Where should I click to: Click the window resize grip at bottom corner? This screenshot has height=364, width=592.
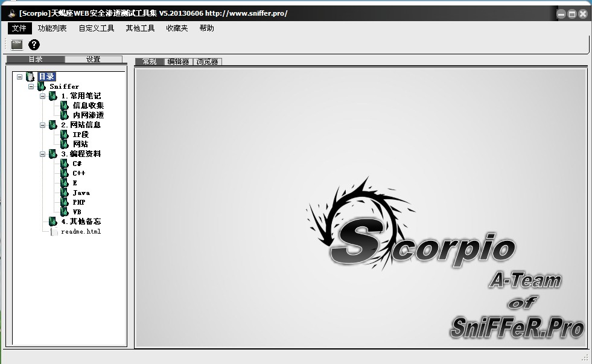point(585,357)
